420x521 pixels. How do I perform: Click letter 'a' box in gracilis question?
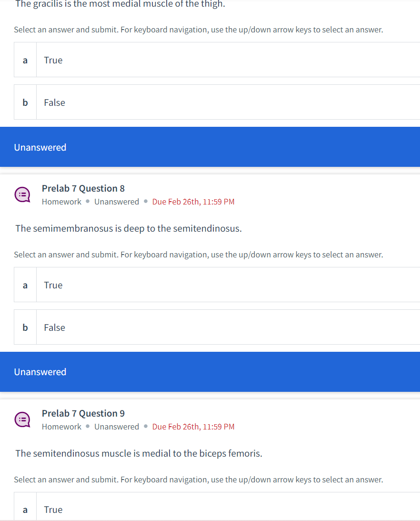click(x=25, y=60)
